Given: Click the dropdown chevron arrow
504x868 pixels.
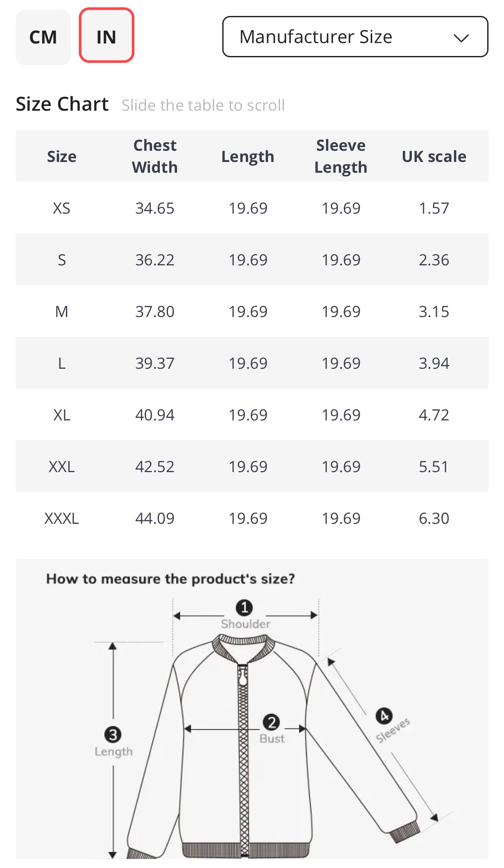Looking at the screenshot, I should (460, 38).
